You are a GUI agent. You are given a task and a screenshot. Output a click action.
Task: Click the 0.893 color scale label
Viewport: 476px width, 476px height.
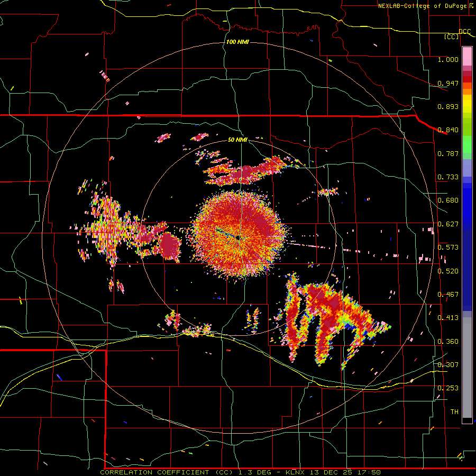pos(448,106)
